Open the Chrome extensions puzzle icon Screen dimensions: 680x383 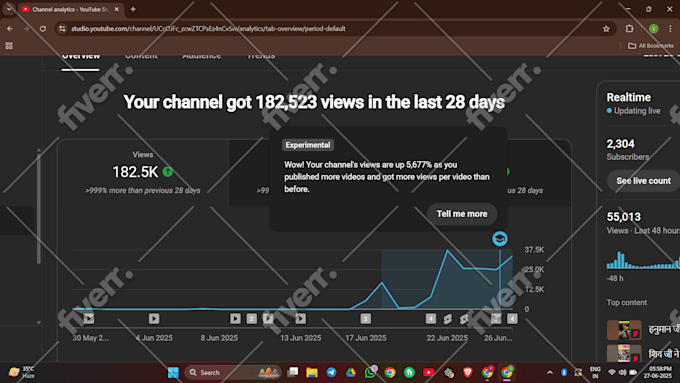pyautogui.click(x=629, y=29)
